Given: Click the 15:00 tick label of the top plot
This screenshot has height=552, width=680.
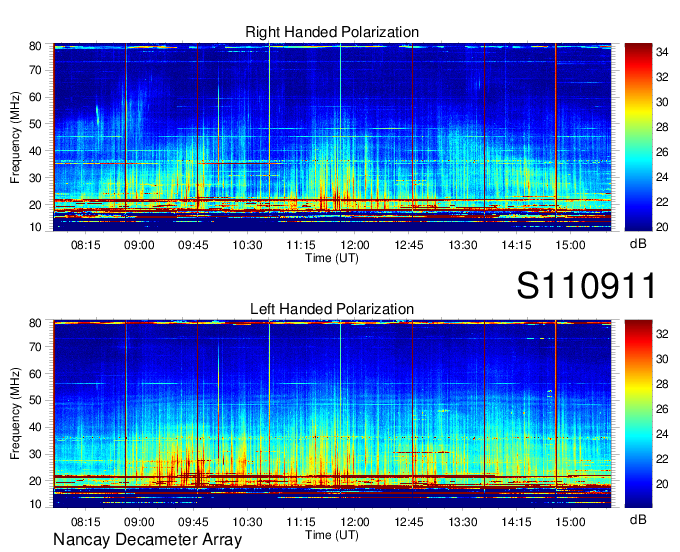Looking at the screenshot, I should click(x=570, y=245).
